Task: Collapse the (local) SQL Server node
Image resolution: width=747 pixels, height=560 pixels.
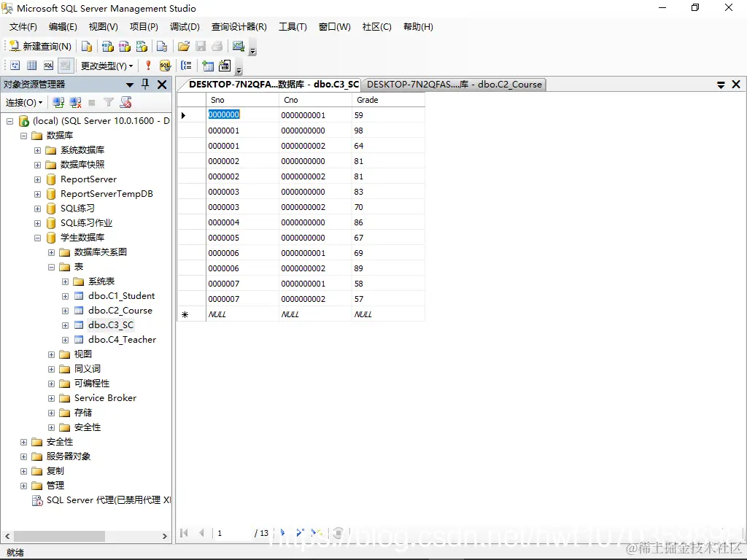Action: click(x=9, y=121)
